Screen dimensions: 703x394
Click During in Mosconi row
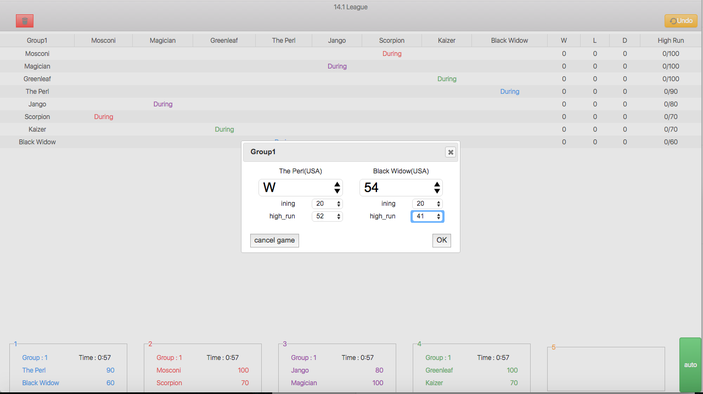[392, 53]
